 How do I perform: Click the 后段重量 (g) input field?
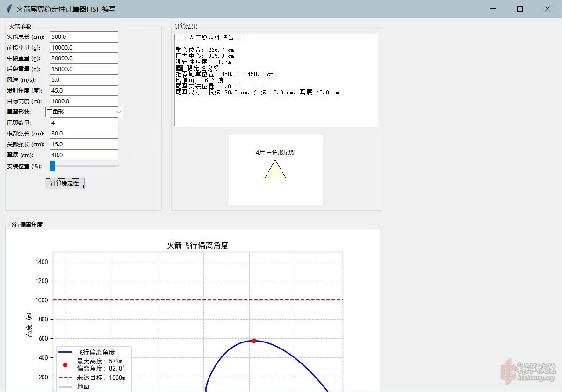(84, 69)
